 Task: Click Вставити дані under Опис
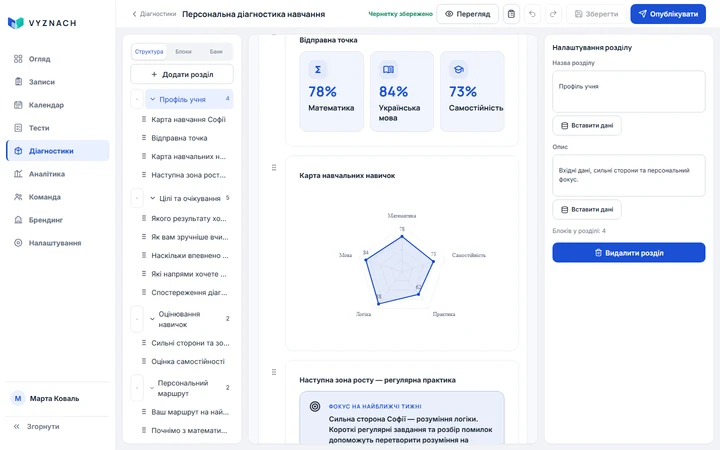[587, 209]
